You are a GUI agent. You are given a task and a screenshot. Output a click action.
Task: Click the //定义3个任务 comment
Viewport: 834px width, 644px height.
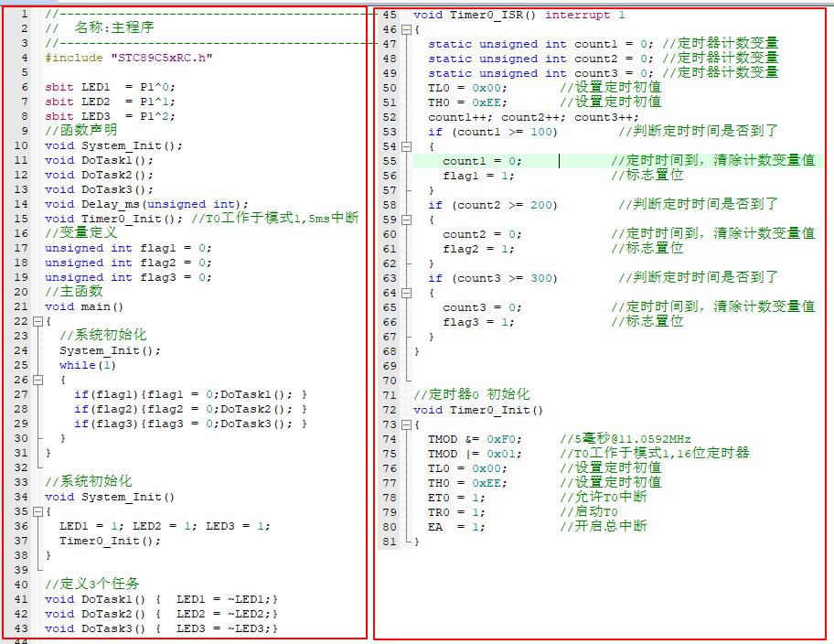click(92, 584)
